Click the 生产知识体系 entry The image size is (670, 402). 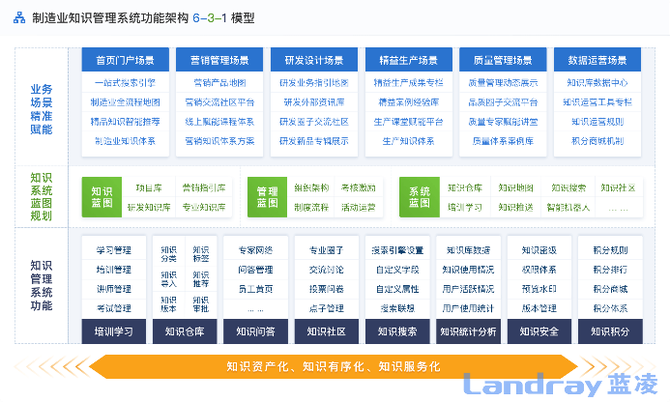coord(408,141)
